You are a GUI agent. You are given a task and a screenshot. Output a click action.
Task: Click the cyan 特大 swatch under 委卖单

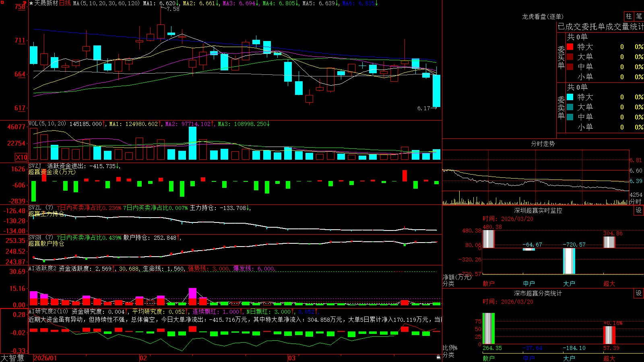570,97
